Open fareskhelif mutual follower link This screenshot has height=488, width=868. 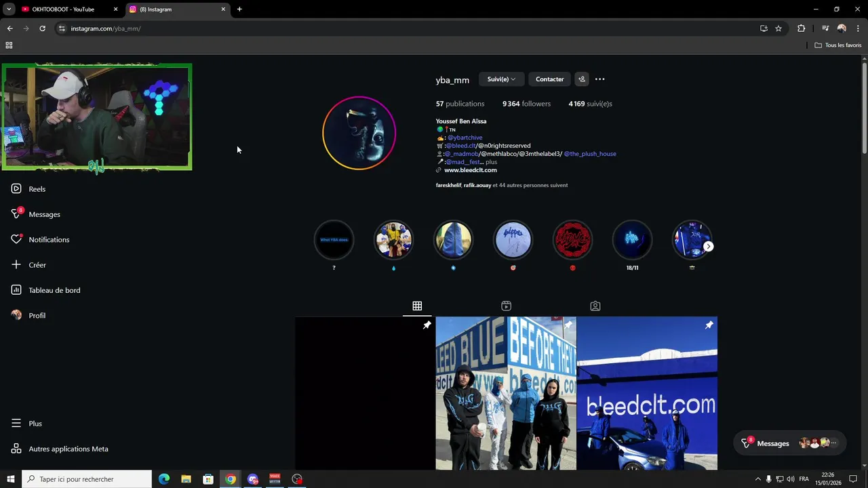(x=448, y=185)
